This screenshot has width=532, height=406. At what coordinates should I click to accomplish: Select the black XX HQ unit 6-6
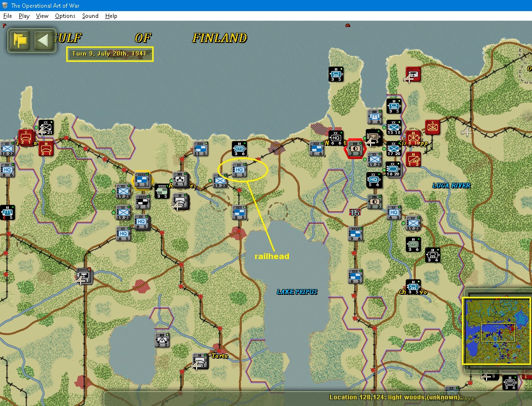[336, 138]
